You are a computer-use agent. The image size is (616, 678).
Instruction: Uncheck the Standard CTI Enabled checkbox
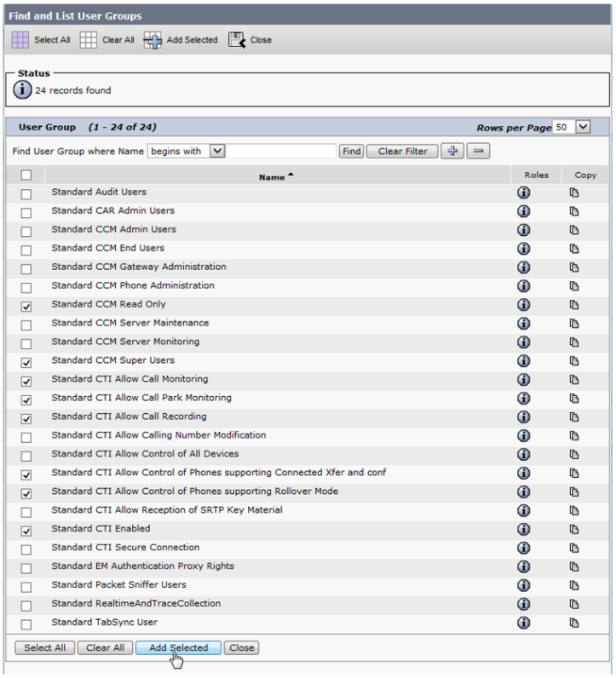coord(26,531)
